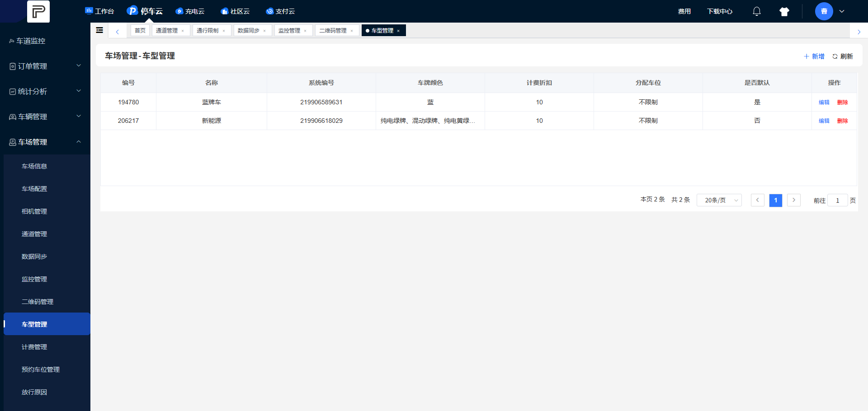Open 相机管理 submenu item
Viewport: 868px width, 411px height.
[x=47, y=211]
